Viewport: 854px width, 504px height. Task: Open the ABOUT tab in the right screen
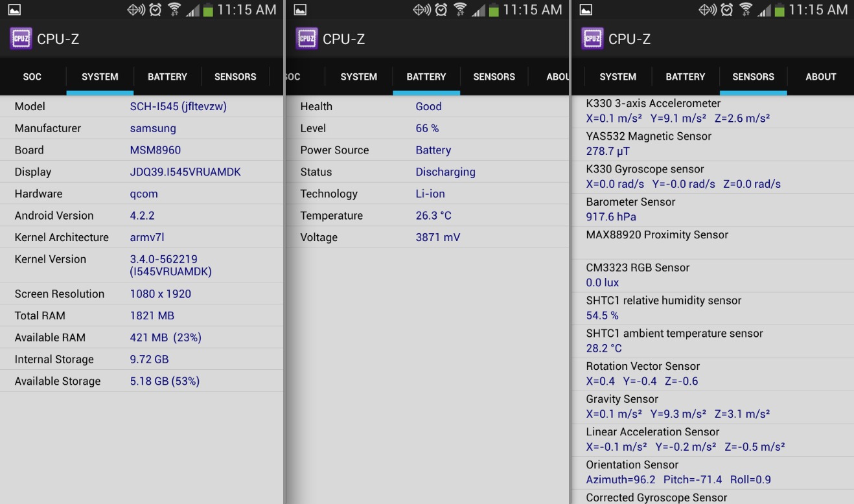pyautogui.click(x=820, y=76)
